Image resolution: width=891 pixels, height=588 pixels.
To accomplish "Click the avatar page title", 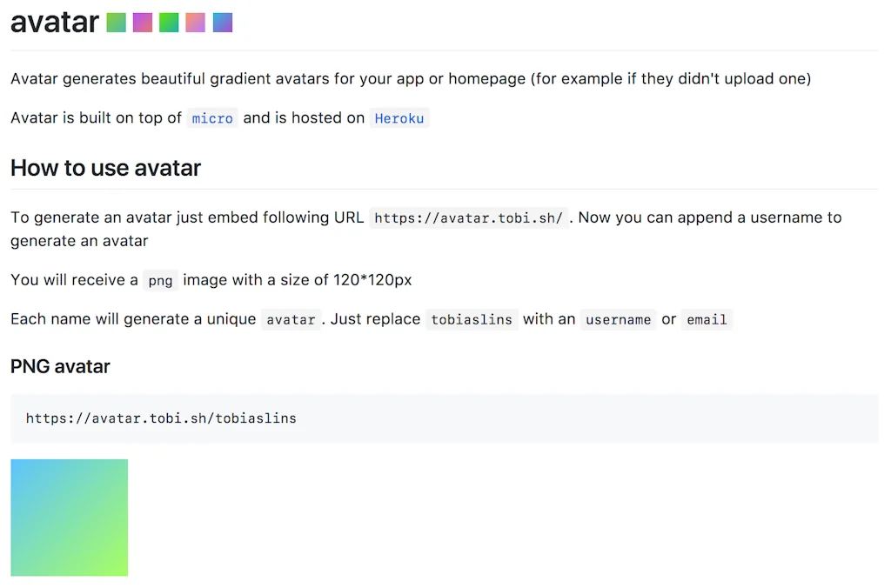I will [54, 22].
